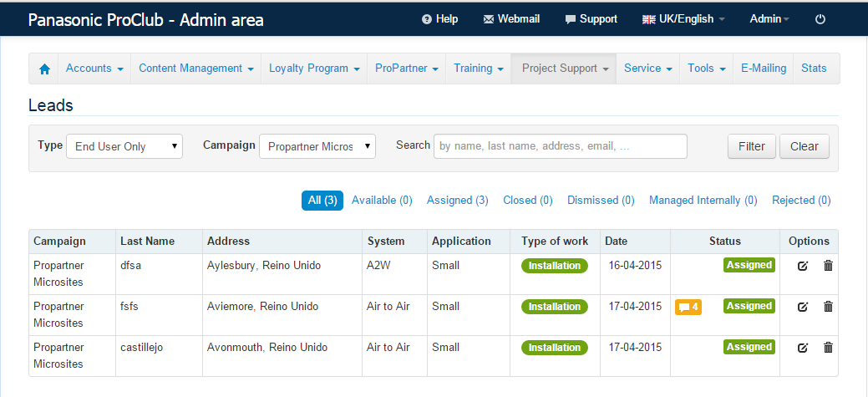This screenshot has width=868, height=397.
Task: Open the 4 comments badge for fsfs
Action: click(x=688, y=307)
